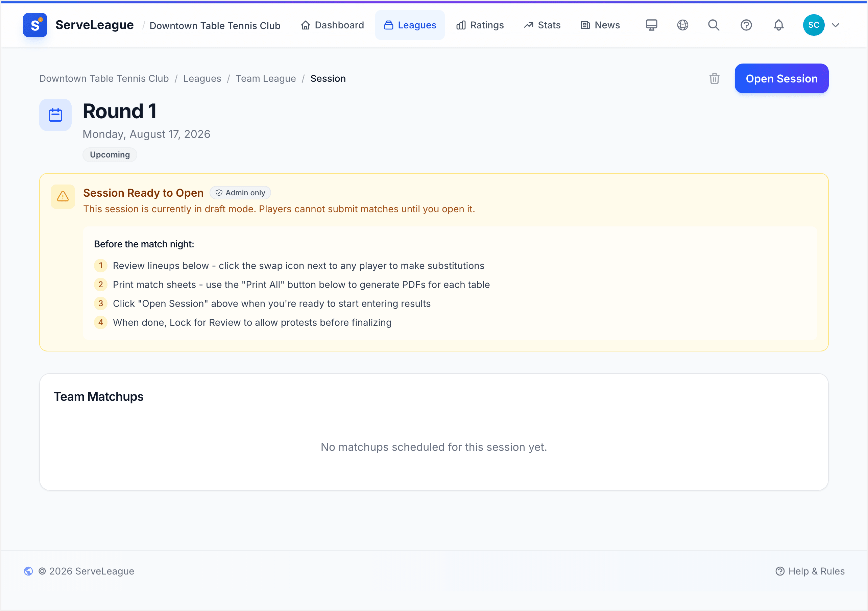Click the ServeLeague brand name
Viewport: 868px width, 611px height.
pyautogui.click(x=95, y=25)
